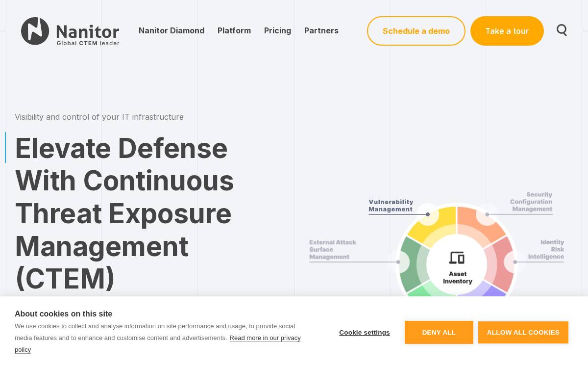Select the Security Configuration Management label
The image size is (588, 368).
(531, 202)
